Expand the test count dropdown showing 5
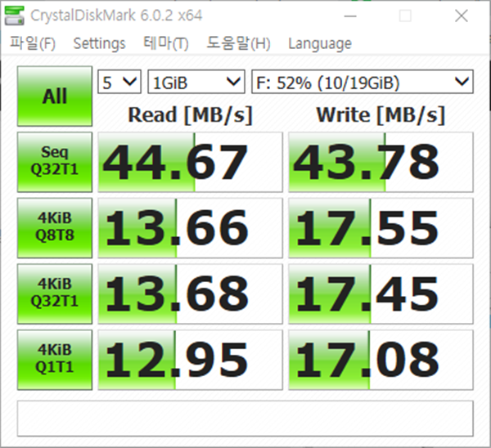Image resolution: width=491 pixels, height=448 pixels. click(x=119, y=82)
